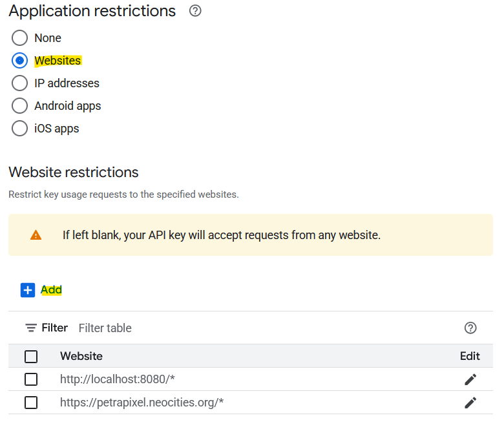Tick the petrapixel.neocities.org row checkbox

(x=31, y=403)
